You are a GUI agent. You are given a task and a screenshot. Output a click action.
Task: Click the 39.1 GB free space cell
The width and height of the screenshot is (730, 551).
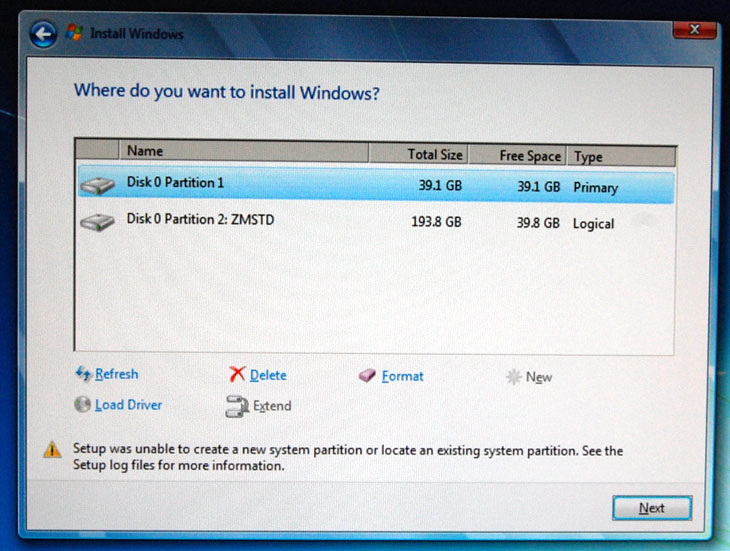click(x=539, y=187)
